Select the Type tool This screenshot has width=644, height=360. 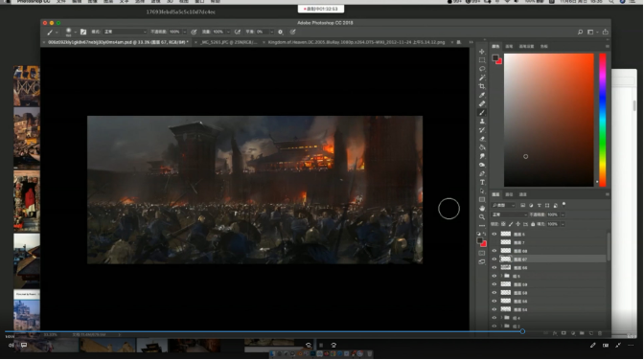tap(482, 182)
